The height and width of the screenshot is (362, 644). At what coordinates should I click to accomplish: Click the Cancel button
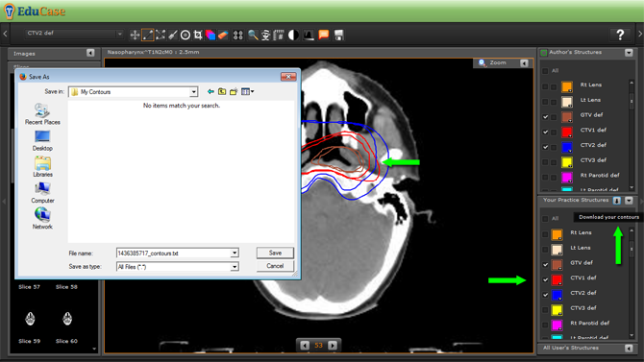click(275, 266)
